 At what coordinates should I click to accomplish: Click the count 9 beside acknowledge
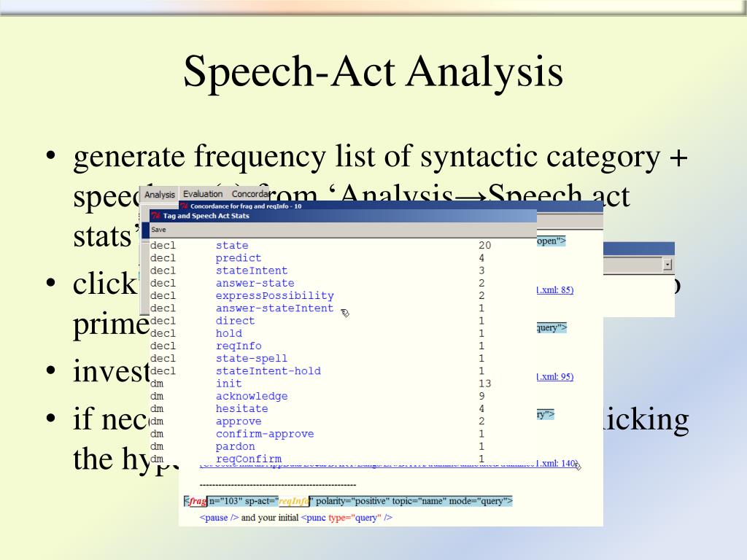click(x=481, y=396)
